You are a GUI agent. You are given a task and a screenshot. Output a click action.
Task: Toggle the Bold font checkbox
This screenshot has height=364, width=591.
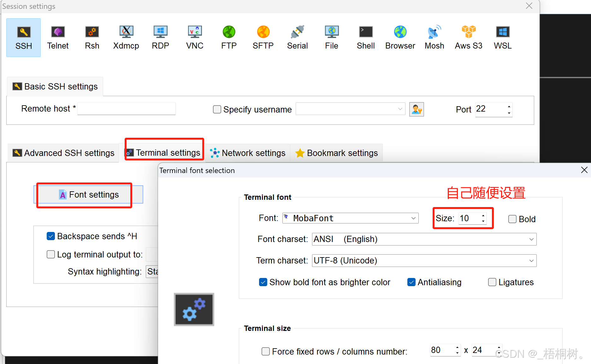512,219
